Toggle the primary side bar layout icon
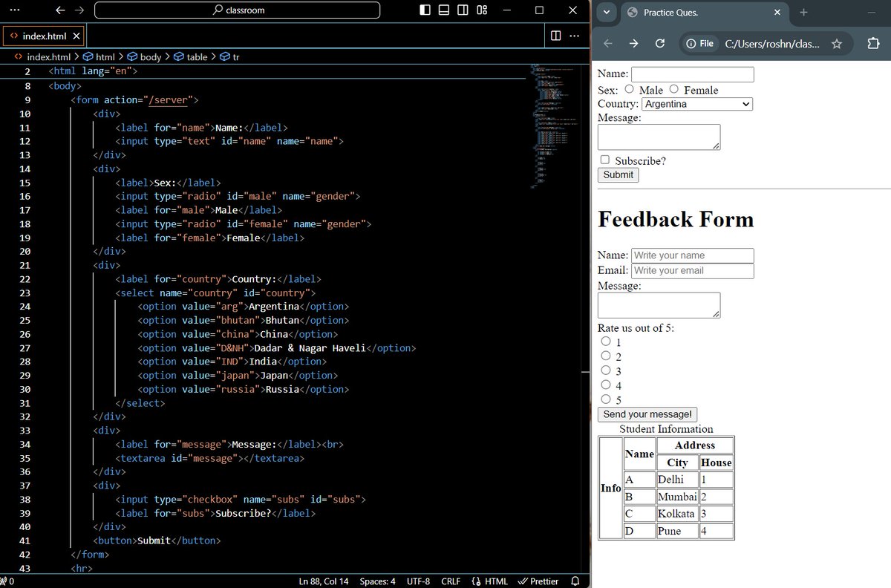Screen dimensions: 891x588 (425, 10)
